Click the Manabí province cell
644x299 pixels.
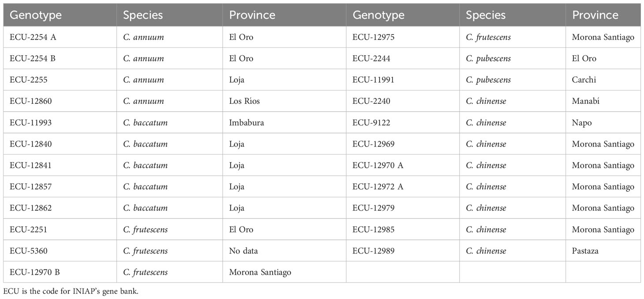click(603, 101)
